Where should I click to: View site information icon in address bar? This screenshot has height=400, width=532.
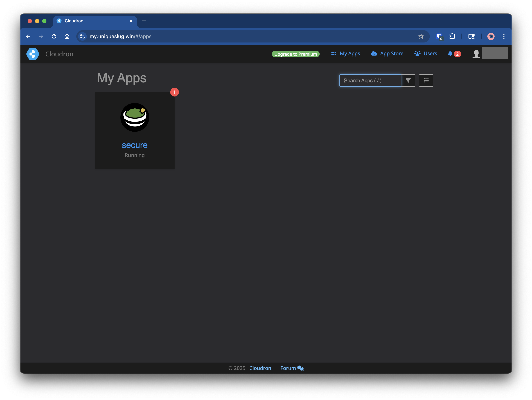pyautogui.click(x=82, y=36)
